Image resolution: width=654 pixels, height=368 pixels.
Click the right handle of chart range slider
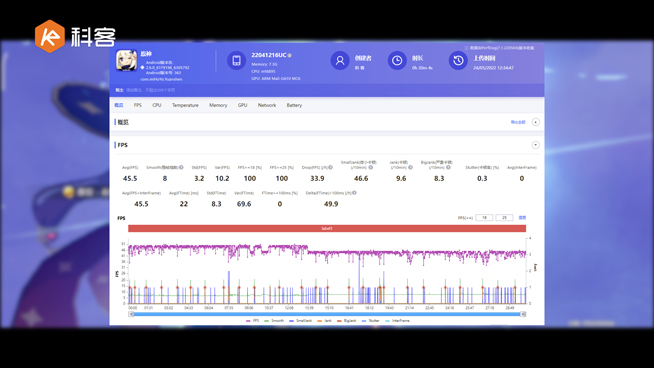click(x=523, y=314)
